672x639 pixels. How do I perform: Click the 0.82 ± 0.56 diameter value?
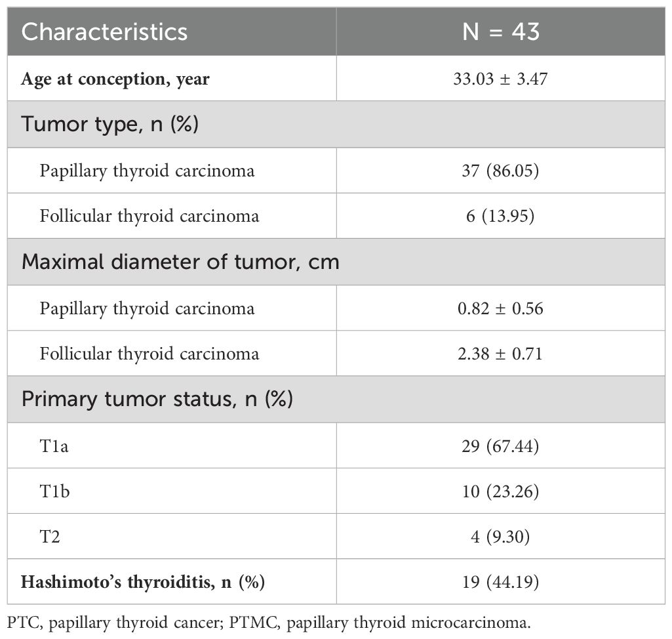pyautogui.click(x=501, y=308)
